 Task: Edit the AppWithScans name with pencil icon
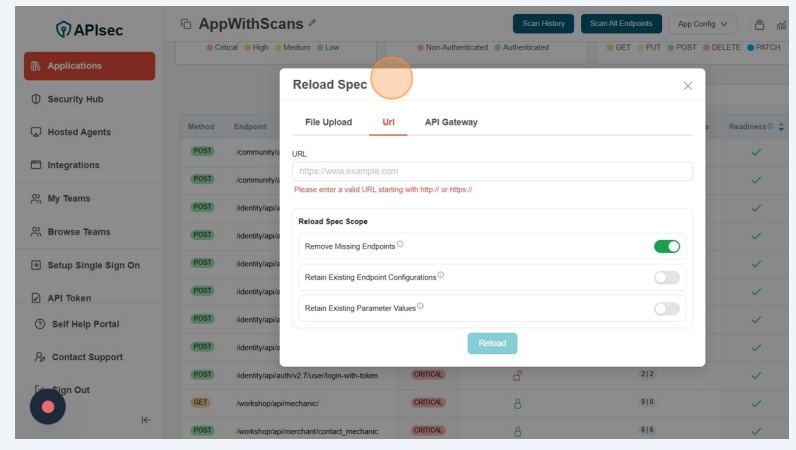click(312, 23)
